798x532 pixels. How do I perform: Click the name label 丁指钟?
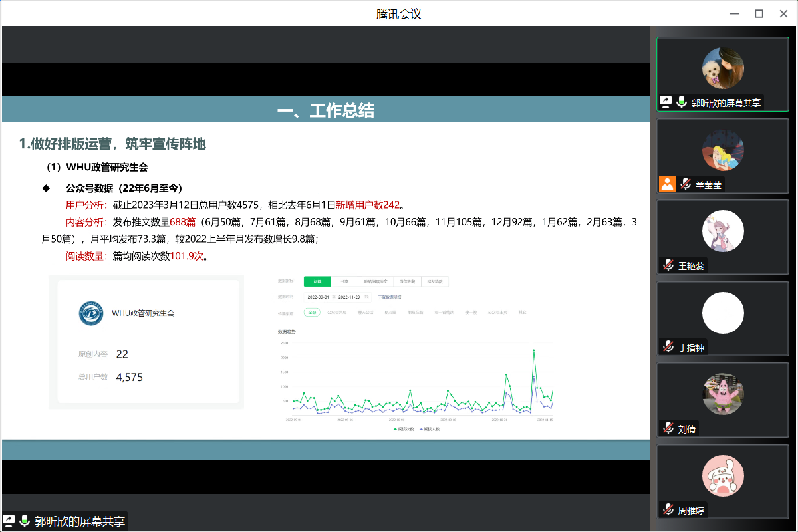pyautogui.click(x=691, y=347)
